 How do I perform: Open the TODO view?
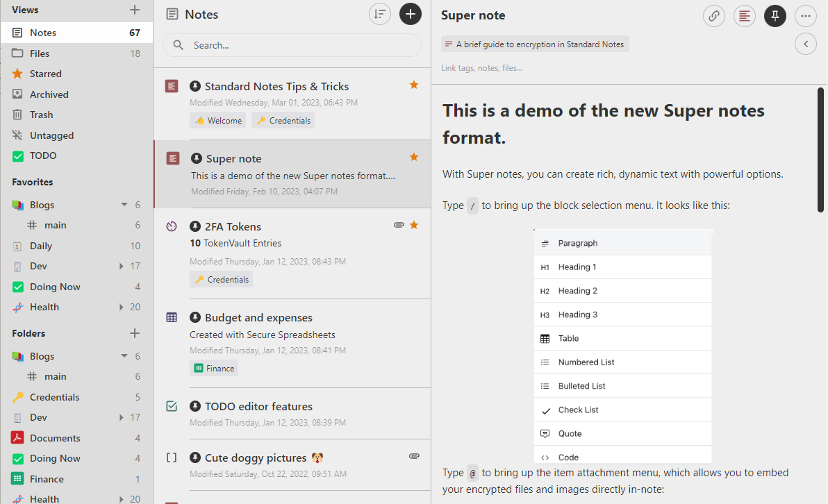76,156
